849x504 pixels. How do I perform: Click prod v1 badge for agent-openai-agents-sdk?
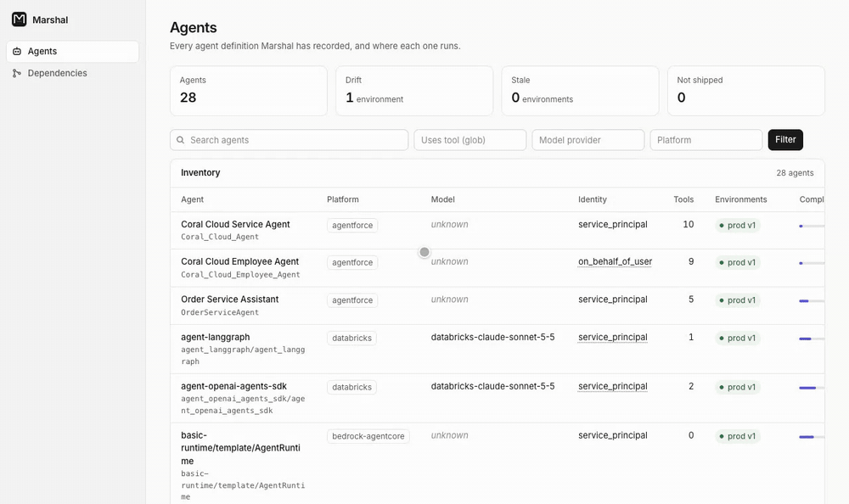click(x=738, y=387)
